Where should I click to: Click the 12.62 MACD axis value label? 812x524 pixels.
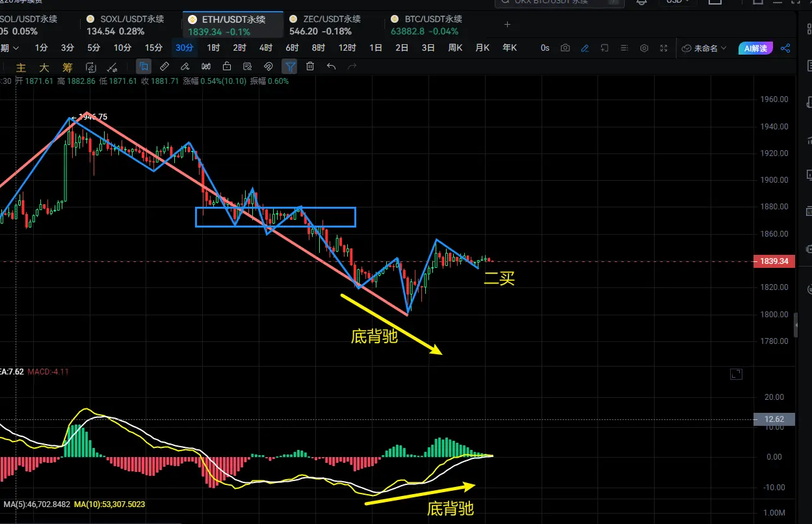(774, 419)
